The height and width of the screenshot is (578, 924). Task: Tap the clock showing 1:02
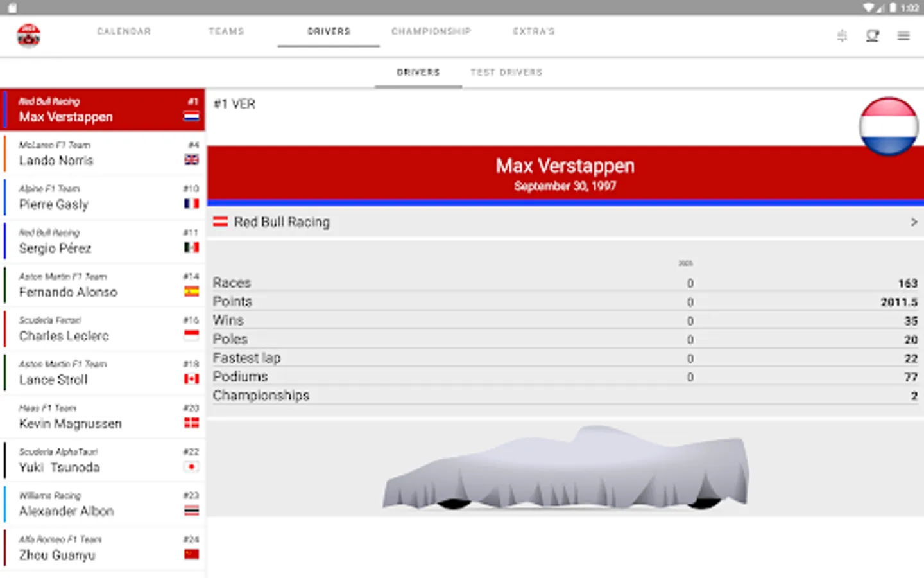point(910,8)
